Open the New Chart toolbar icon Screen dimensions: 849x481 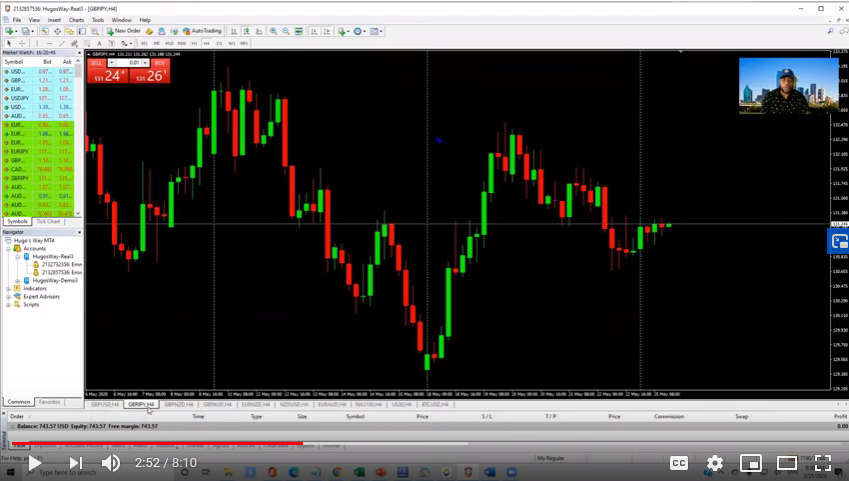pos(9,31)
